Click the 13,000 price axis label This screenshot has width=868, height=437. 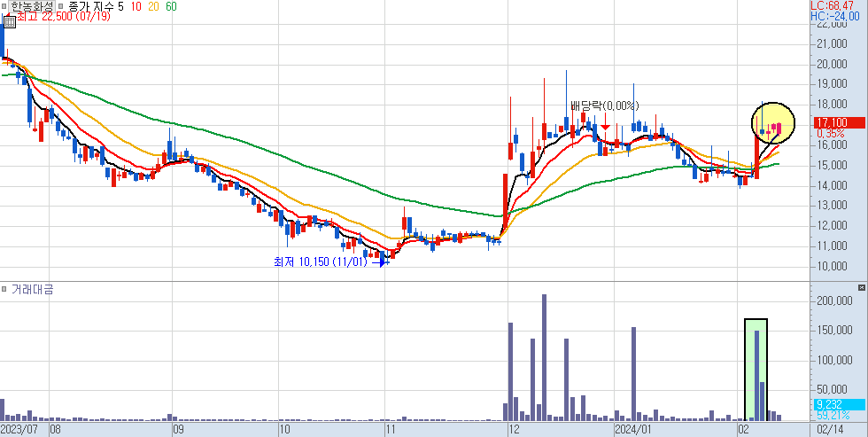point(832,205)
